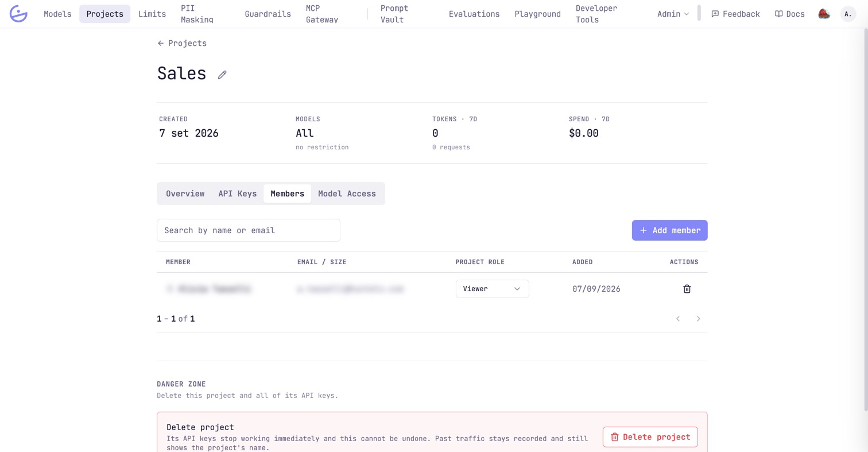This screenshot has width=868, height=452.
Task: Click the "Sales" project title
Action: click(x=181, y=74)
